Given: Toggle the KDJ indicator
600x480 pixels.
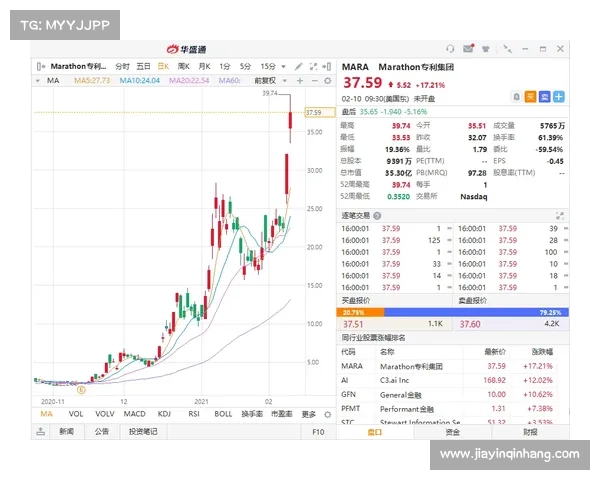Looking at the screenshot, I should coord(164,414).
